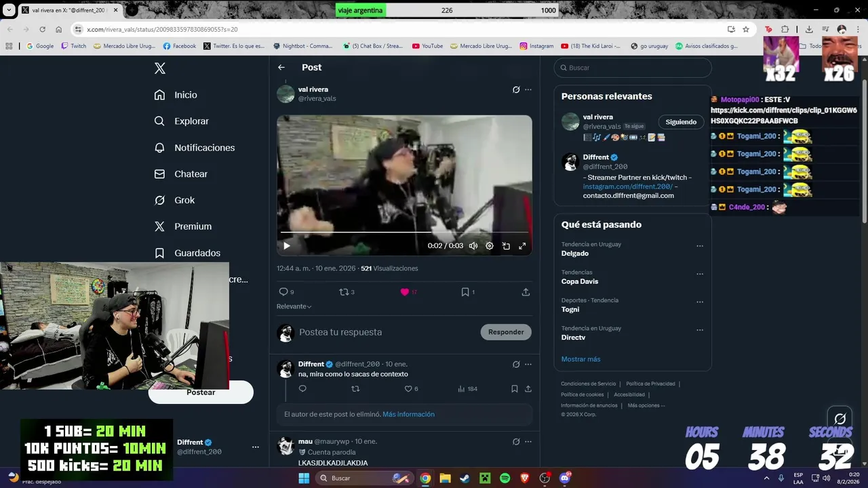Open Spotify from the taskbar
The height and width of the screenshot is (488, 868).
[x=505, y=478]
